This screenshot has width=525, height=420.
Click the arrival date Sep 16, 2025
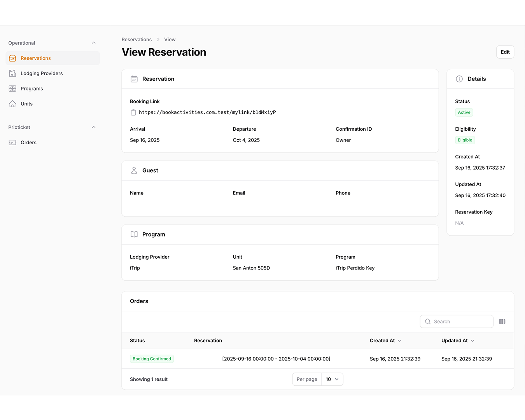tap(145, 140)
